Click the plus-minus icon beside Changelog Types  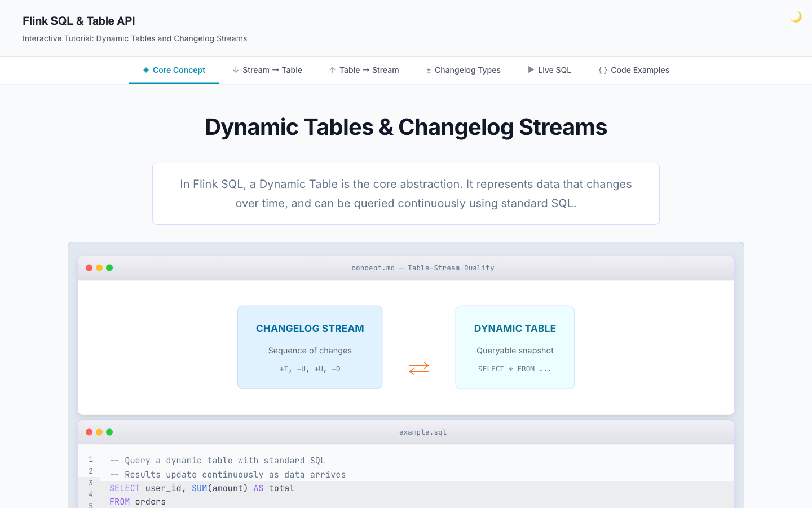click(x=429, y=71)
